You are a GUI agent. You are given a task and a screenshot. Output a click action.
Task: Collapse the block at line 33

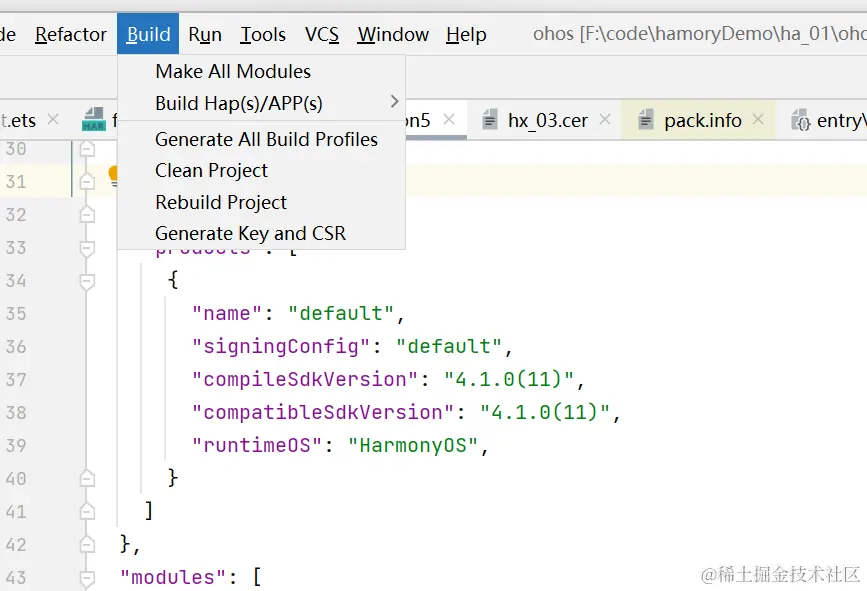87,248
